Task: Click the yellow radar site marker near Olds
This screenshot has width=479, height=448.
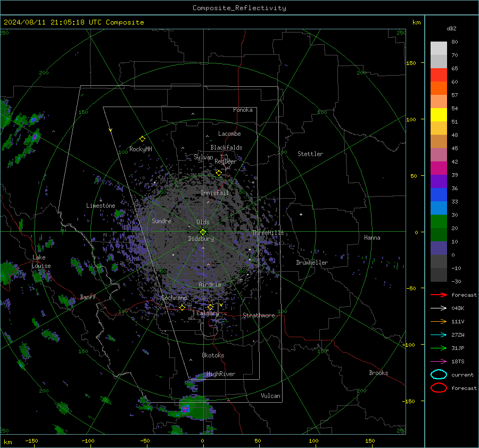Action: coord(203,232)
